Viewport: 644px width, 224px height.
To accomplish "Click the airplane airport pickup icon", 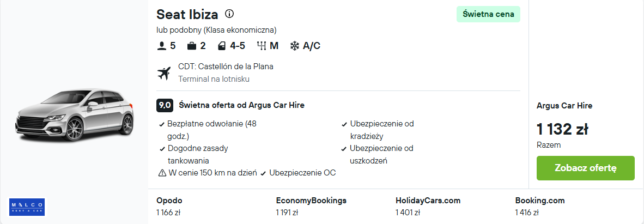I will coord(163,72).
